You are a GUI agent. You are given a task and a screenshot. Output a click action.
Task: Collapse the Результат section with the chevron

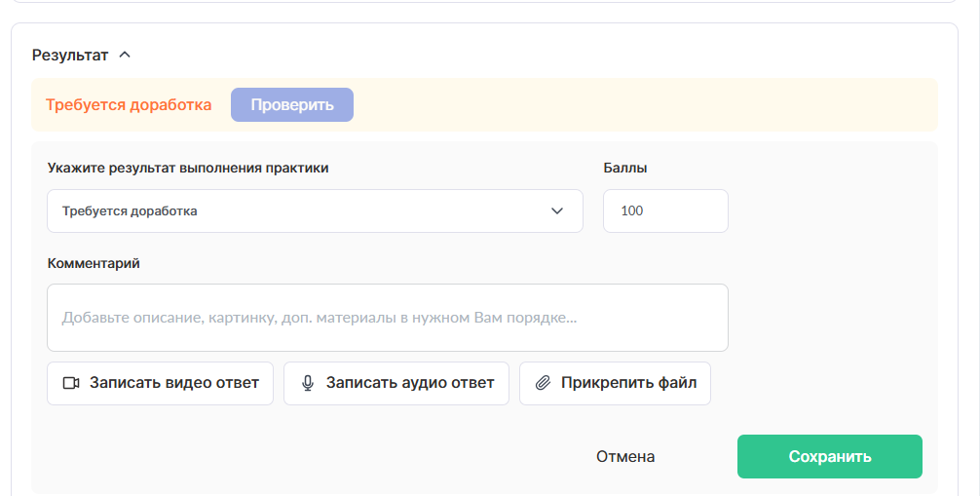124,55
